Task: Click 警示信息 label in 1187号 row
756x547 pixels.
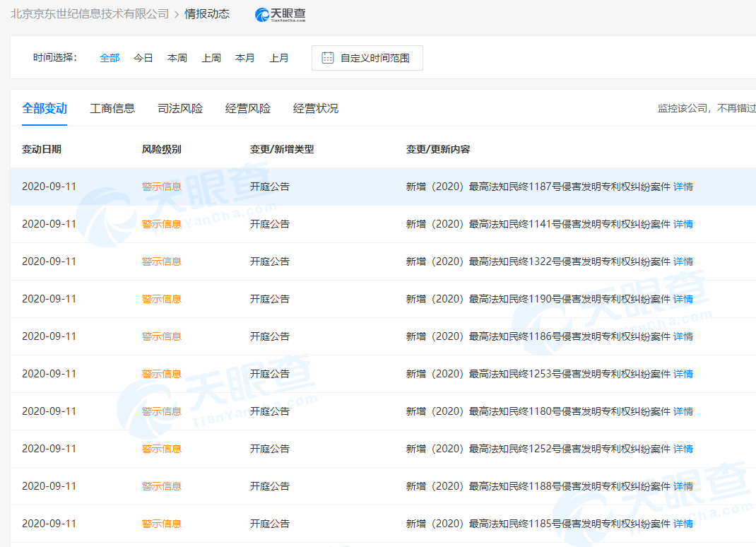Action: click(x=162, y=187)
